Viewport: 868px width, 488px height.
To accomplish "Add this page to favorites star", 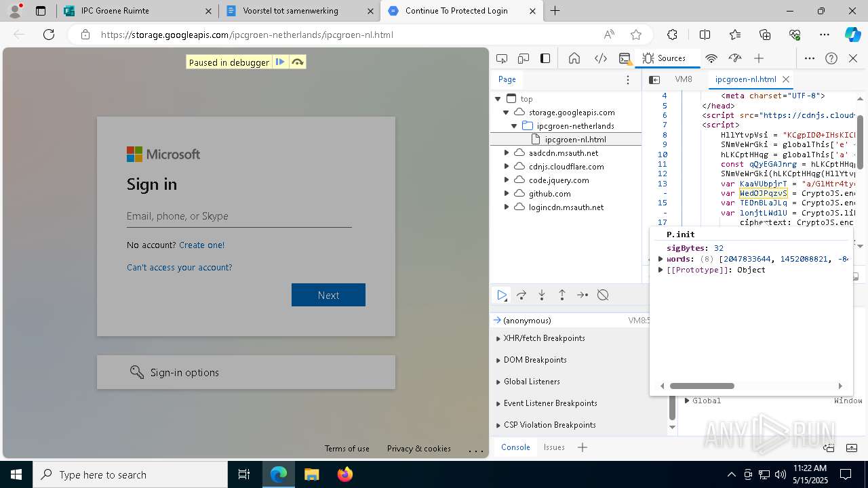I will click(636, 35).
